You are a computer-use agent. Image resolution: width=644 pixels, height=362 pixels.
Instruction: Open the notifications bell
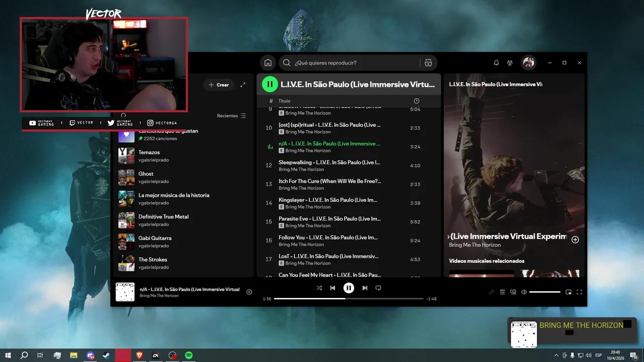(x=496, y=63)
